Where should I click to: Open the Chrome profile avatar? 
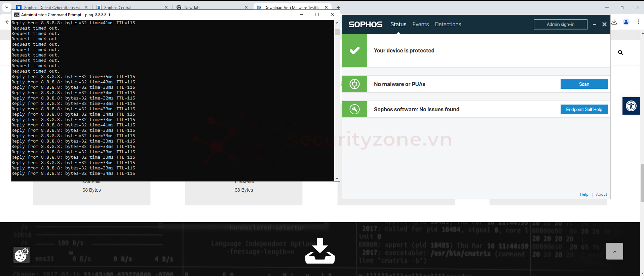626,22
